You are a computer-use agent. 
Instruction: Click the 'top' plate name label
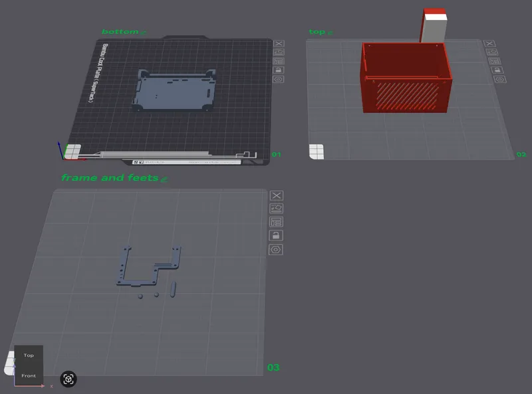[317, 32]
